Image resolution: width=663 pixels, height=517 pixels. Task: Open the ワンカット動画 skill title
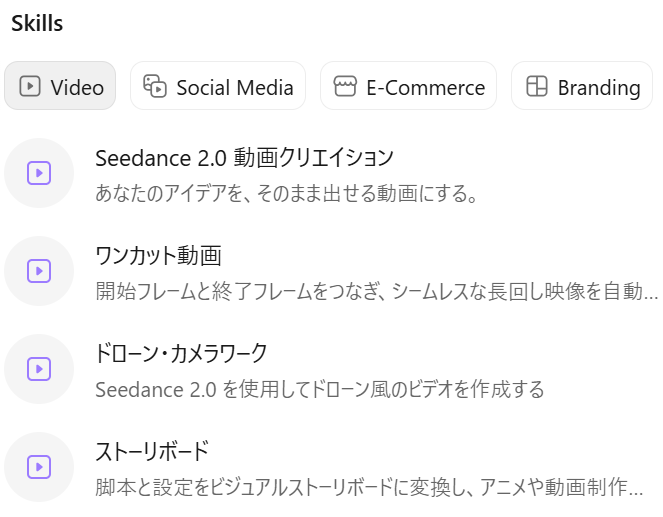click(x=159, y=256)
